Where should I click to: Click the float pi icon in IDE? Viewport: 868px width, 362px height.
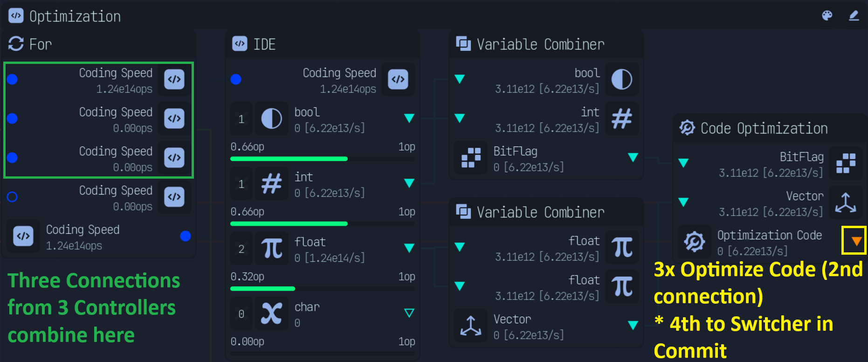coord(271,249)
